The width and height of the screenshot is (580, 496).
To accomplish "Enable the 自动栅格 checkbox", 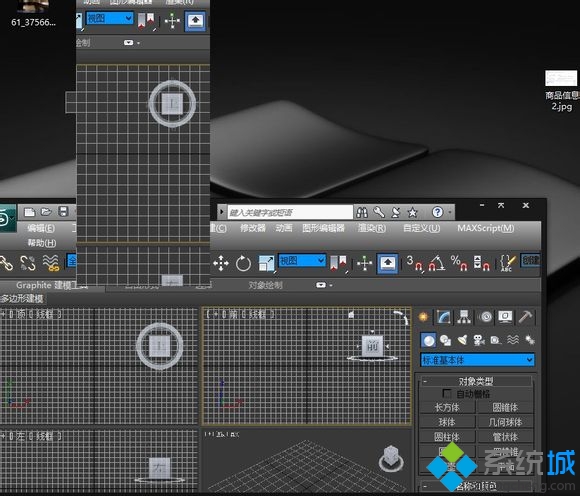I will 447,393.
